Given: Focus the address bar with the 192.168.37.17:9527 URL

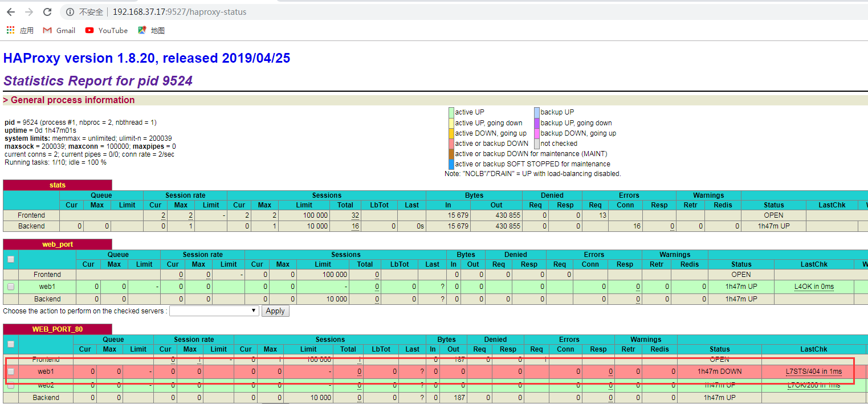Looking at the screenshot, I should click(180, 12).
